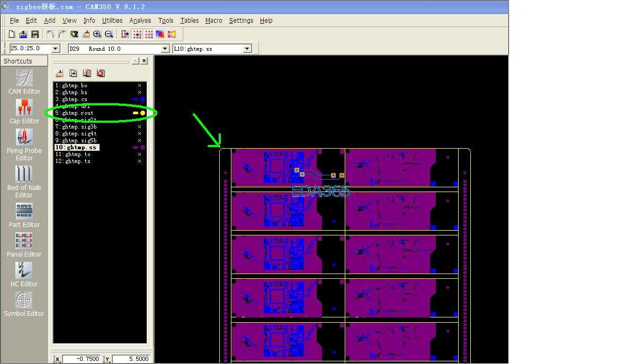
Task: Open the Info menu
Action: (x=89, y=20)
